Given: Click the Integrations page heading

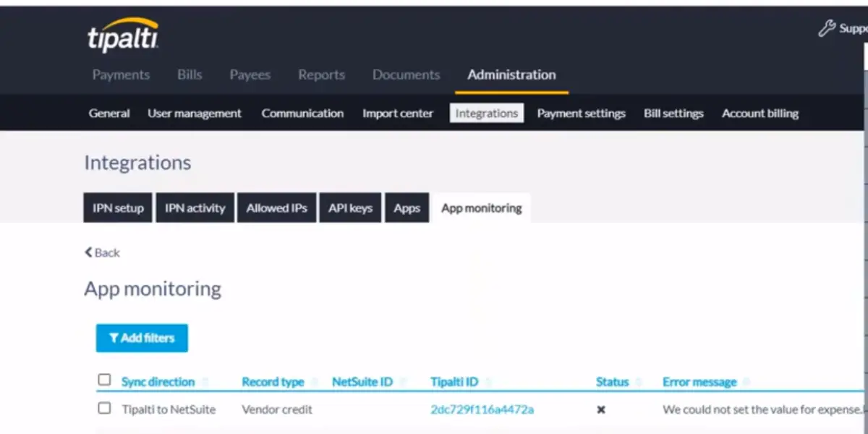Looking at the screenshot, I should point(137,162).
